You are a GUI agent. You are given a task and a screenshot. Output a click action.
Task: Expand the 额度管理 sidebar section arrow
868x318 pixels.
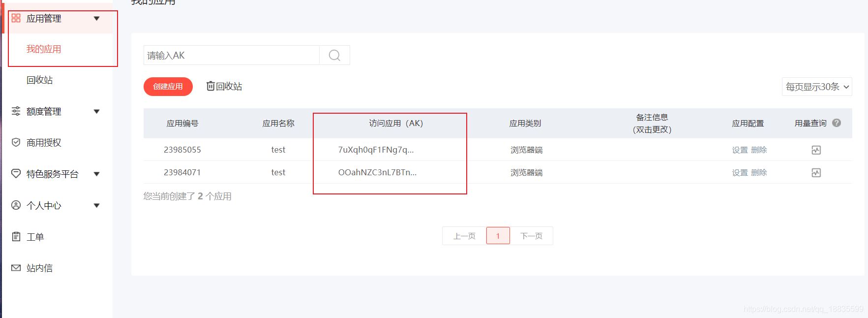coord(96,111)
